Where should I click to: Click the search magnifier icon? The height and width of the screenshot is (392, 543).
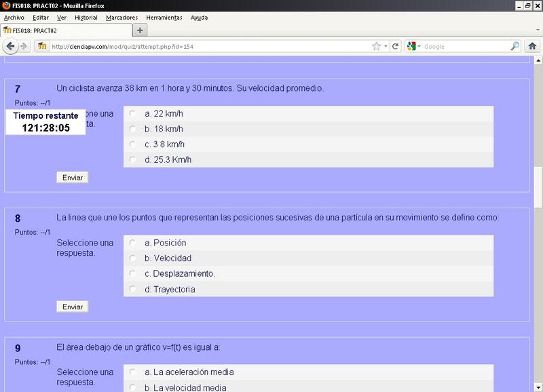pyautogui.click(x=514, y=46)
